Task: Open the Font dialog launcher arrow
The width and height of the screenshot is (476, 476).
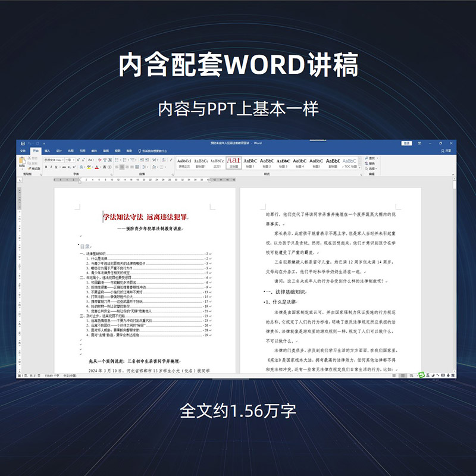Action: 111,174
